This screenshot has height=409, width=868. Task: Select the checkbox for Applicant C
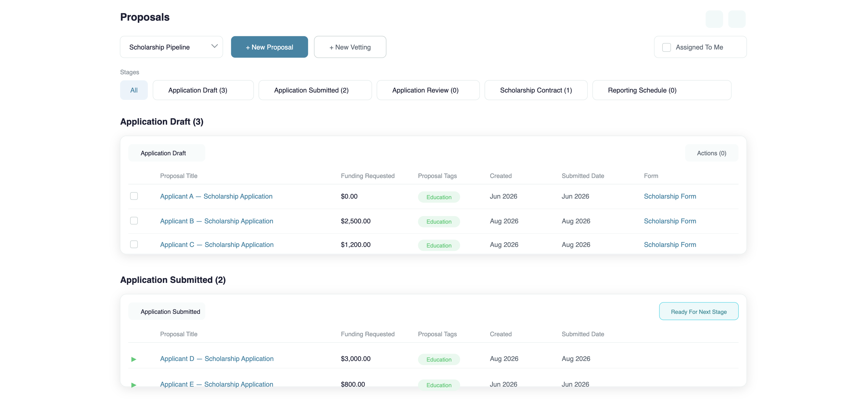pos(134,244)
